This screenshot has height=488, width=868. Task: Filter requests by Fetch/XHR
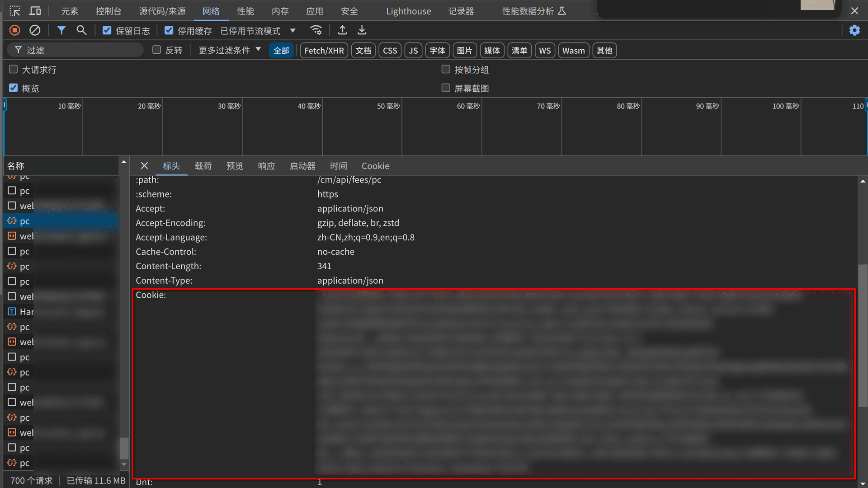coord(324,51)
